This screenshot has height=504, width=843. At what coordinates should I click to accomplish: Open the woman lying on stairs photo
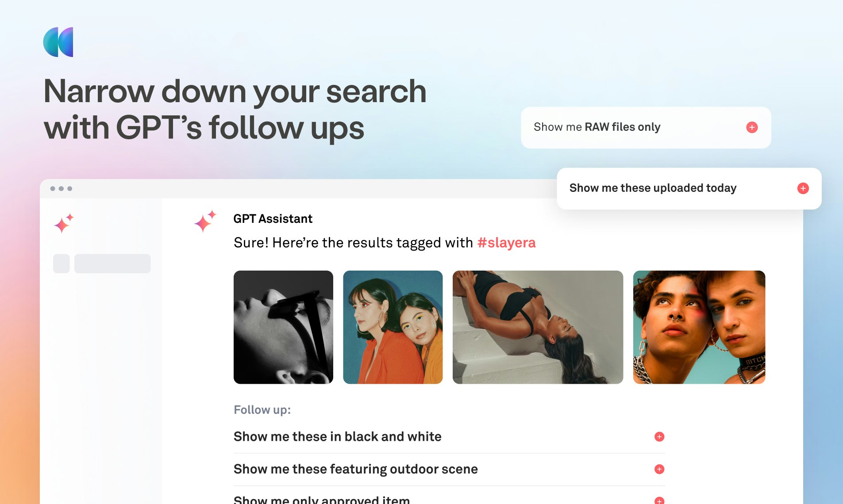coord(538,327)
